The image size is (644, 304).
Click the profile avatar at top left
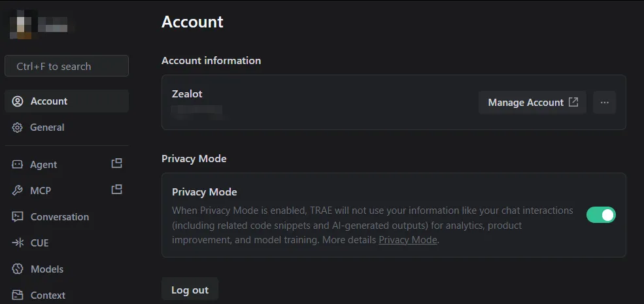coord(24,26)
